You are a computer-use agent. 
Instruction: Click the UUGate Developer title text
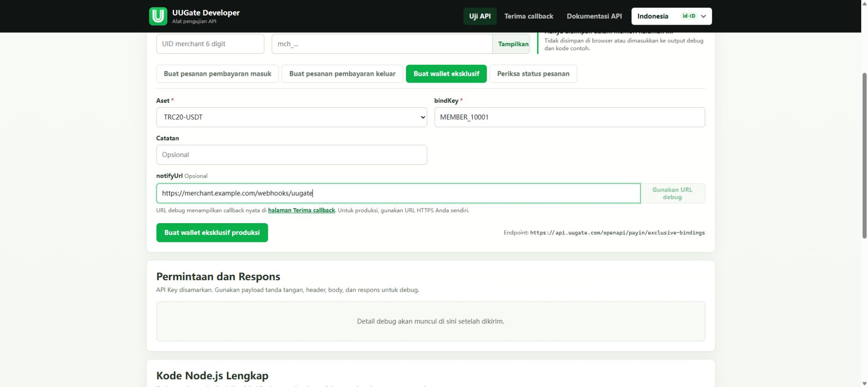click(206, 13)
